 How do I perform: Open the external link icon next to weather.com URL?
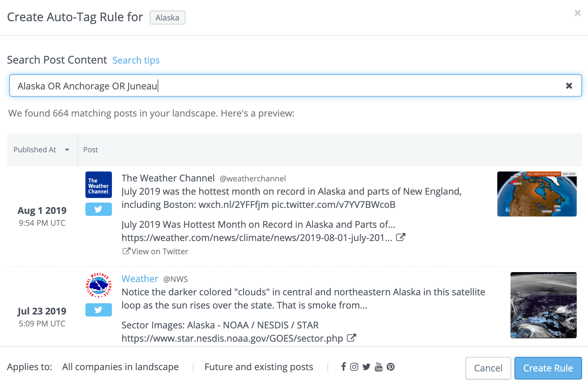[401, 237]
